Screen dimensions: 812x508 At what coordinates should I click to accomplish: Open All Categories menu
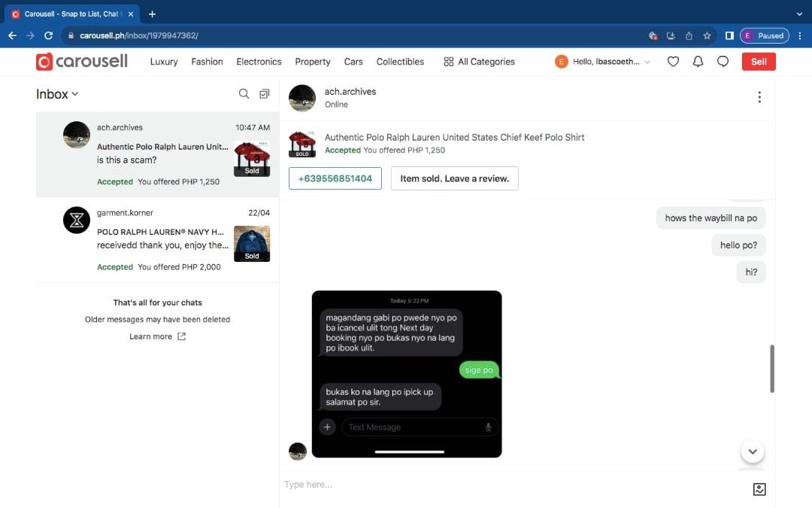479,62
